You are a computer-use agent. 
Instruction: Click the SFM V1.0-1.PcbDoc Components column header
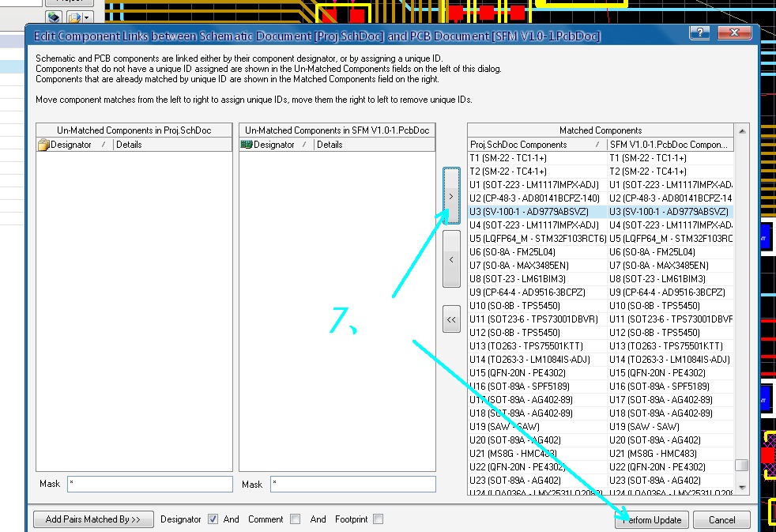coord(671,145)
